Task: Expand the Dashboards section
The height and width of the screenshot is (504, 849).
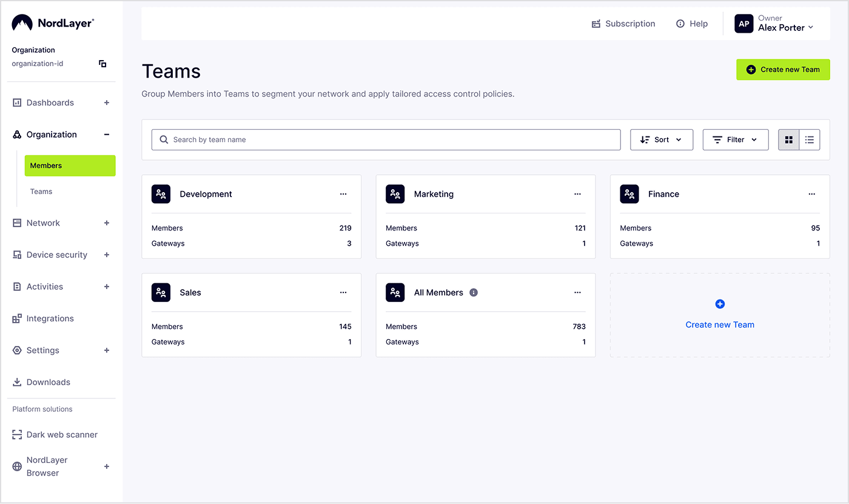Action: click(x=107, y=102)
